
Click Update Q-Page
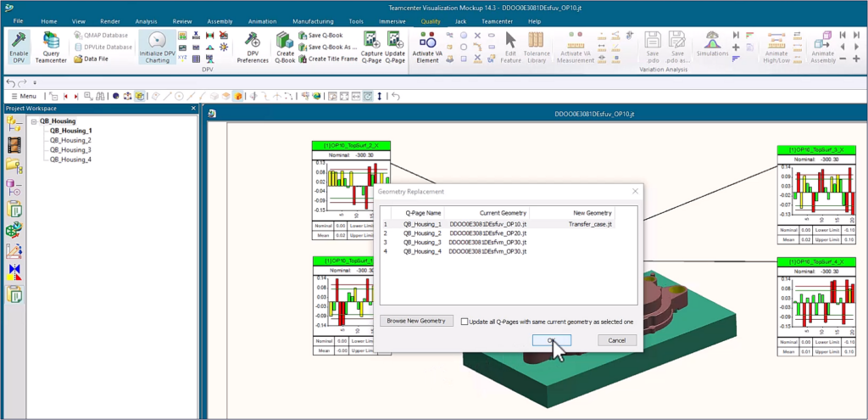(395, 48)
